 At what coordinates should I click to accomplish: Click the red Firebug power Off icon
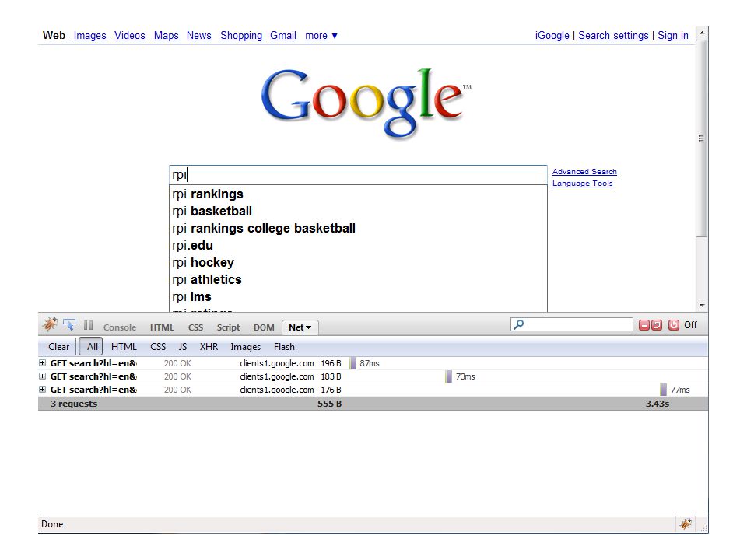click(x=674, y=325)
